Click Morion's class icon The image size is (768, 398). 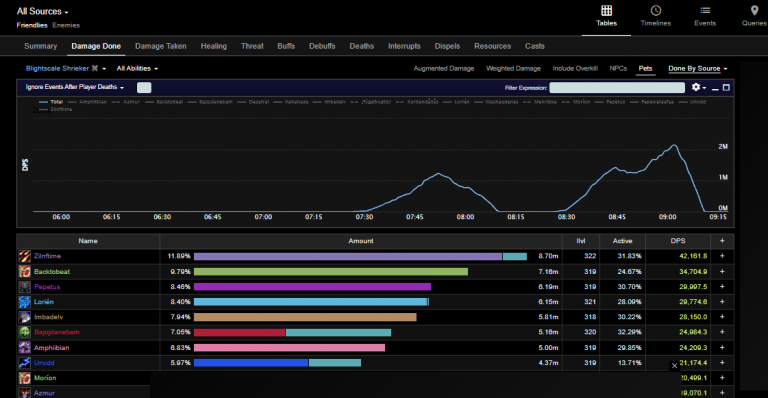pyautogui.click(x=24, y=378)
